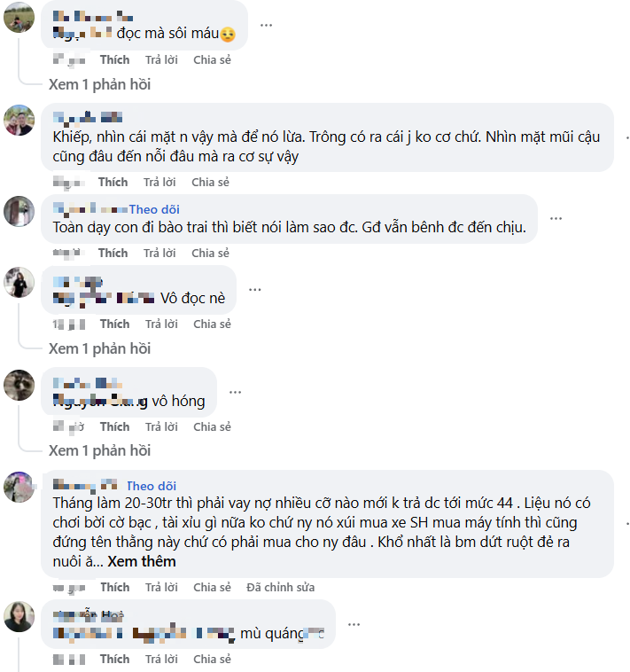Viewport: 630px width, 672px height.
Task: Click Theo dõi on the "Tháng làm 20-30tr" comment
Action: [152, 486]
